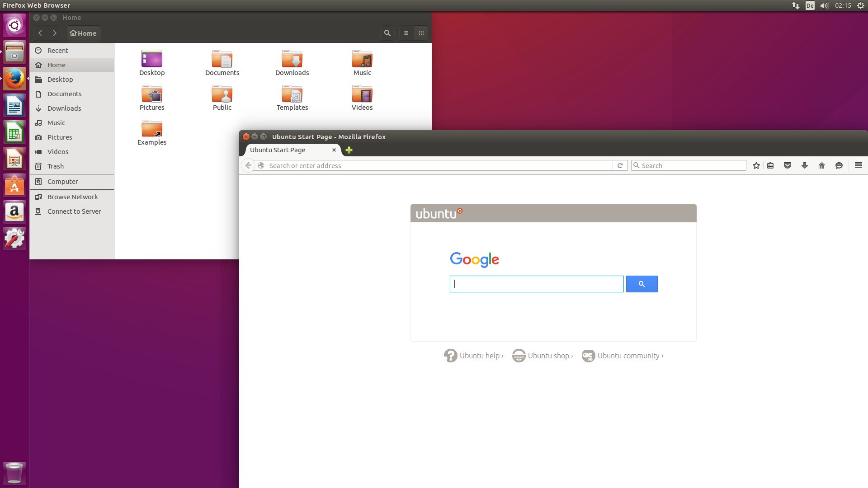Open Ubuntu Software Center in the launcher
This screenshot has height=488, width=868.
click(14, 186)
